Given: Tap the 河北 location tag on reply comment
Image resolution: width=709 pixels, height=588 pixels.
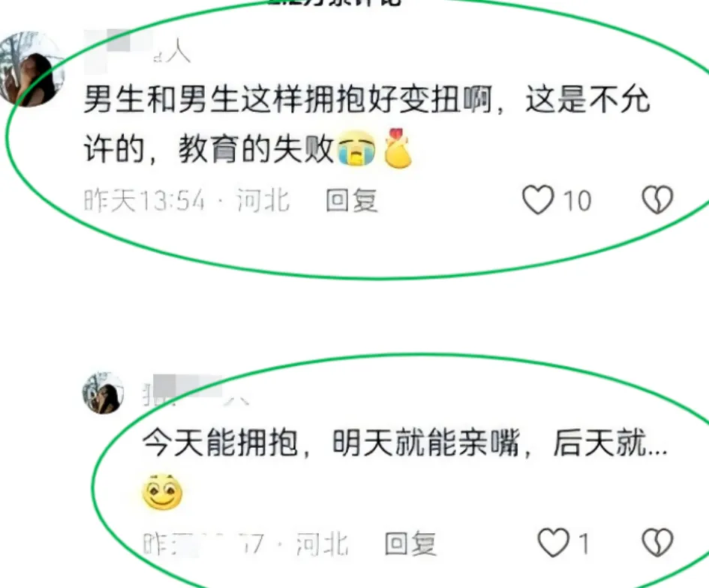Looking at the screenshot, I should pyautogui.click(x=322, y=543).
